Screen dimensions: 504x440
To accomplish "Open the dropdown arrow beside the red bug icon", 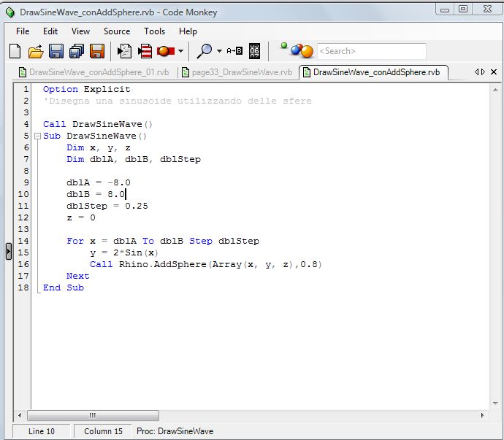I will 181,51.
